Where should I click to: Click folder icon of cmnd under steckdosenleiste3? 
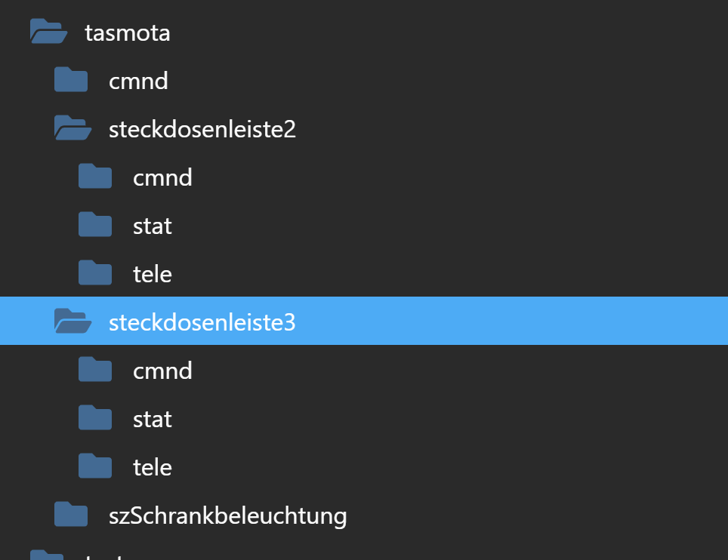coord(94,369)
